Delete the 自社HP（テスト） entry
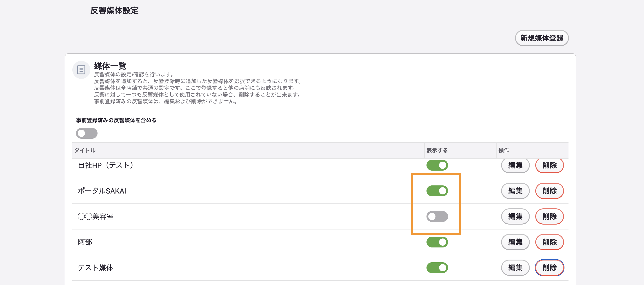The width and height of the screenshot is (644, 285). (x=549, y=165)
